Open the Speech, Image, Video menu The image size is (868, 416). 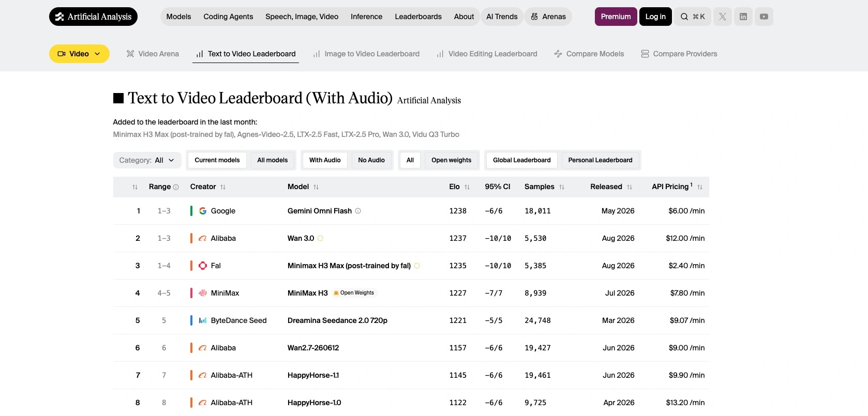302,17
